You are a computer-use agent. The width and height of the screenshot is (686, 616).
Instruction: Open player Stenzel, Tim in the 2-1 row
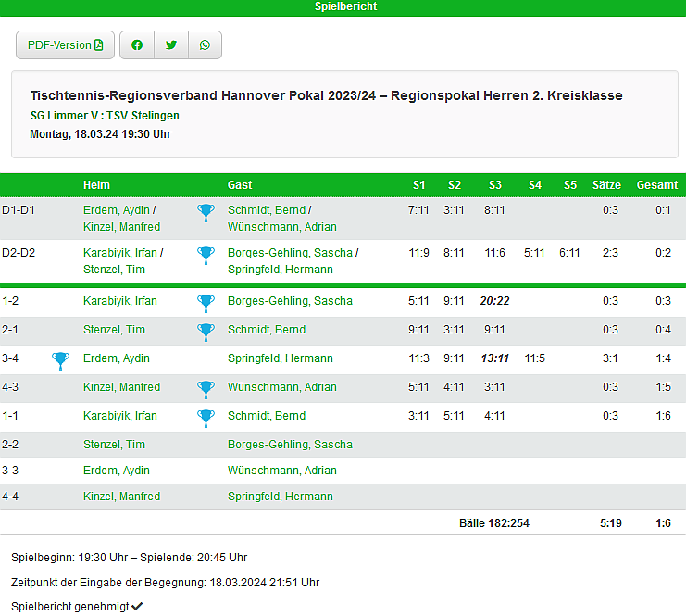pyautogui.click(x=114, y=330)
